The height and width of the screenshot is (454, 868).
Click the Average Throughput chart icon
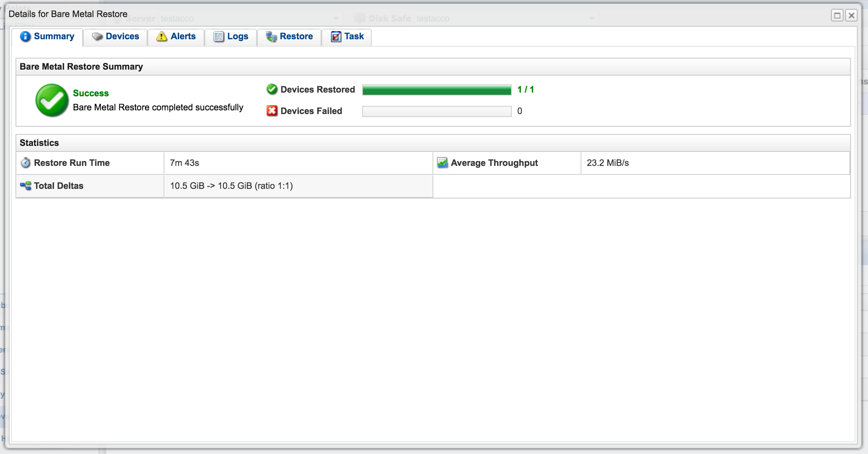pyautogui.click(x=442, y=163)
